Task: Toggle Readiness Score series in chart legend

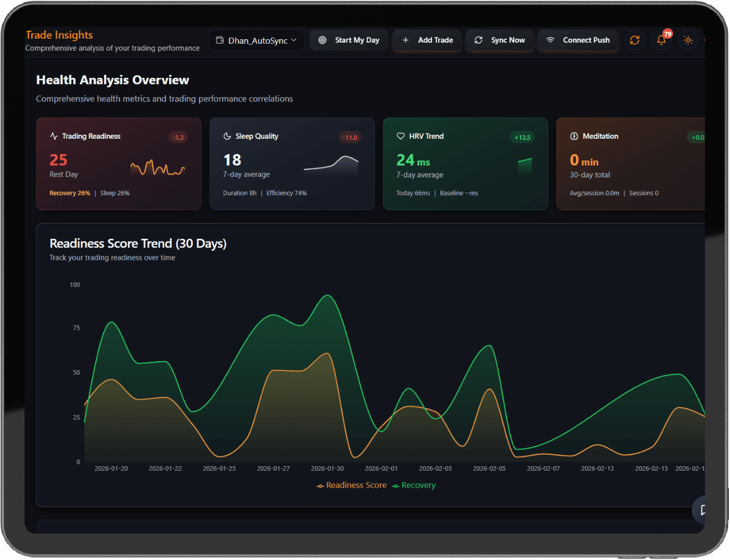Action: 352,486
